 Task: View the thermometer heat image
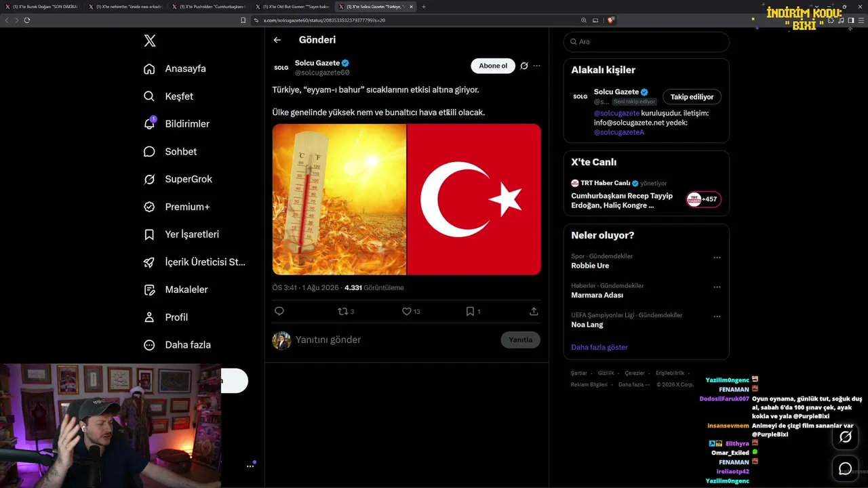[339, 199]
